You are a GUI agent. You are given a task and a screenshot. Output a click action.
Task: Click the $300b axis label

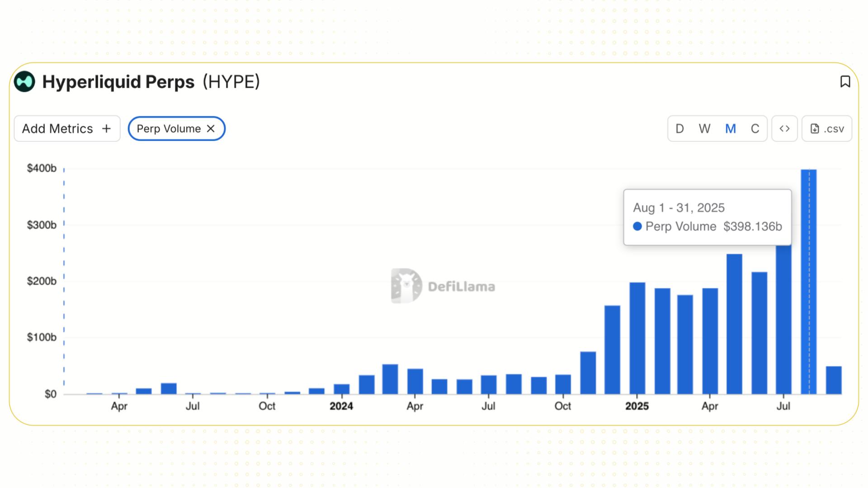pos(42,225)
